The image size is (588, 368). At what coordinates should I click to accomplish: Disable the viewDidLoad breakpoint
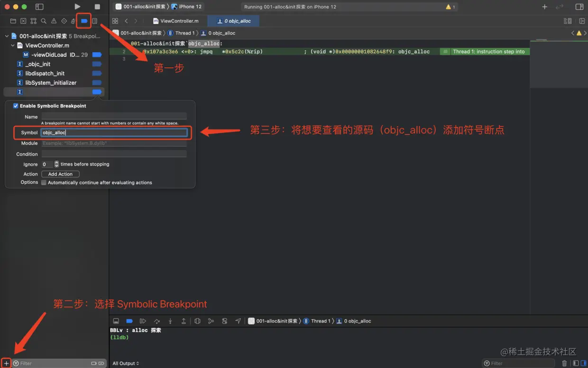(97, 55)
